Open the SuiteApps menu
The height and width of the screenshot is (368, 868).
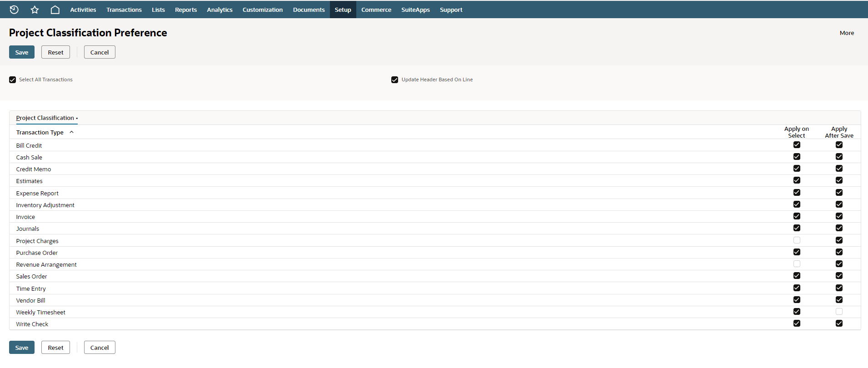[x=415, y=10]
